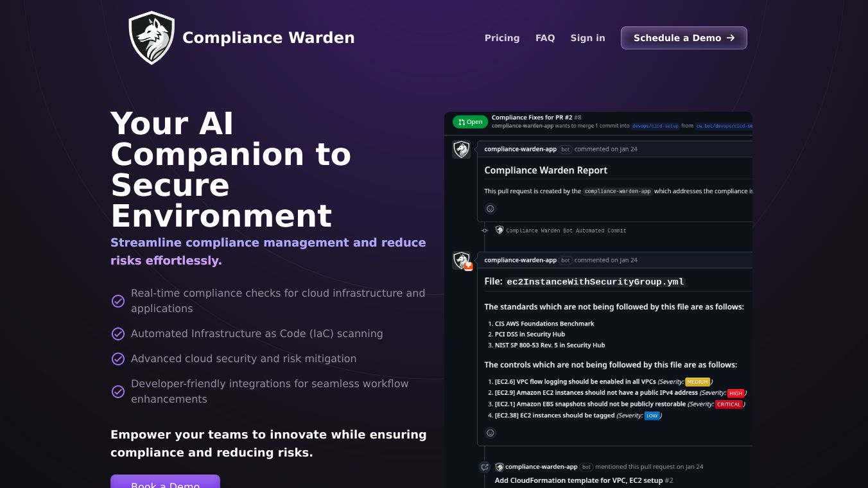
Task: Click the check icon beside Developer-friendly integrations
Action: click(x=118, y=392)
